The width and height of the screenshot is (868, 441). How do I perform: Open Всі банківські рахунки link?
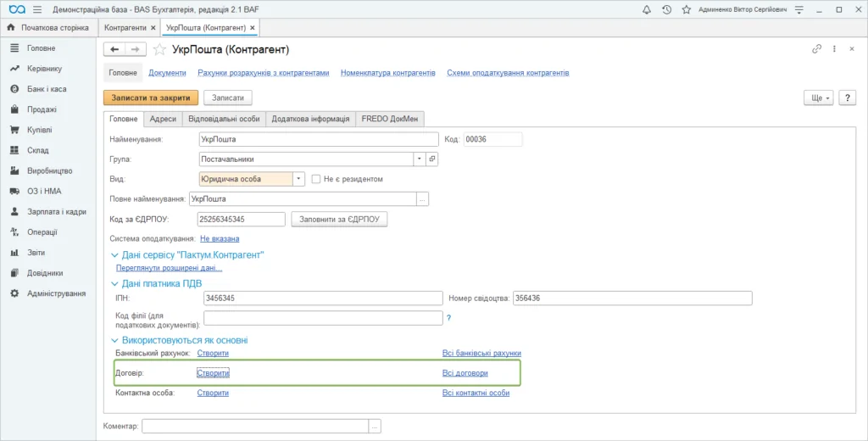481,353
